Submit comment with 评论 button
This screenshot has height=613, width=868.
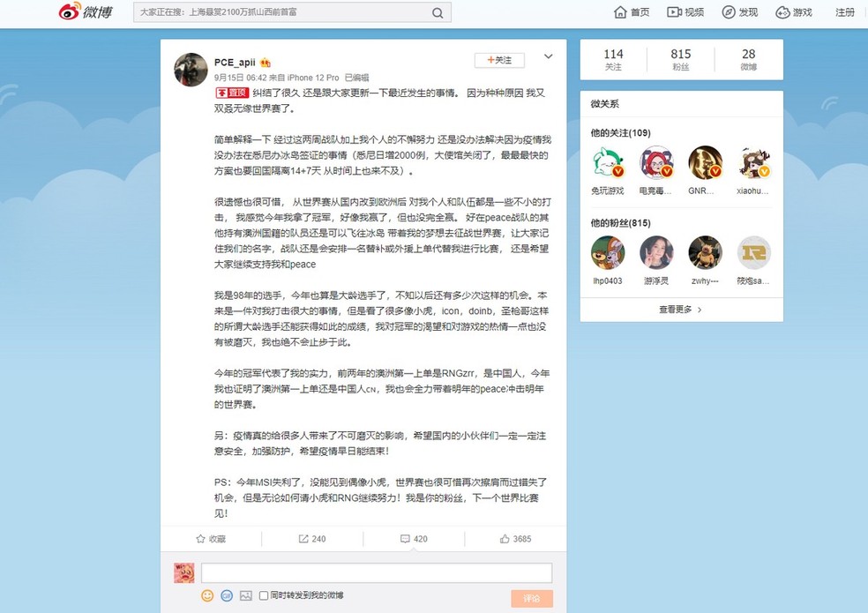pyautogui.click(x=531, y=598)
